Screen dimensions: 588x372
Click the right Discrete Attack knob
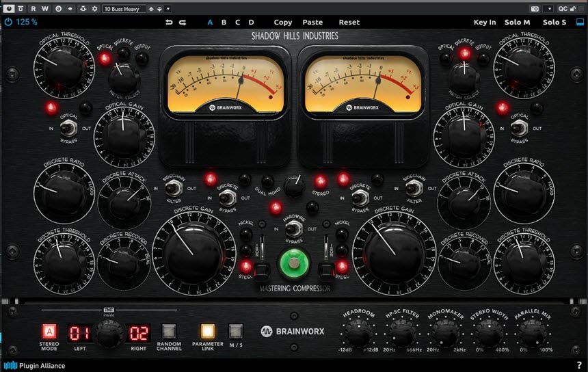464,202
